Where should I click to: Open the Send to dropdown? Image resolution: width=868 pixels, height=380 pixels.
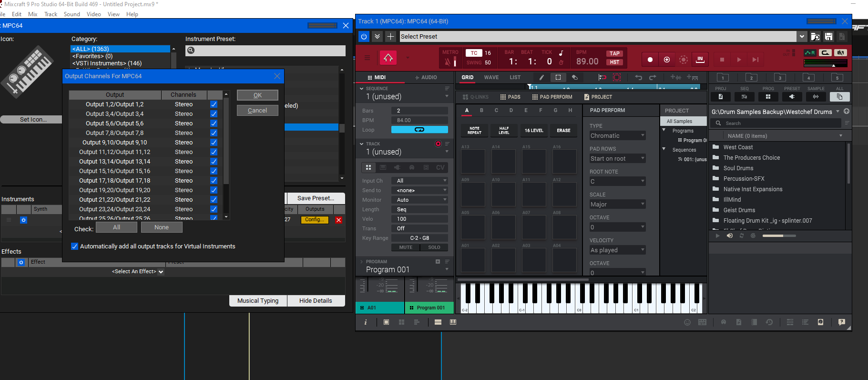tap(419, 190)
